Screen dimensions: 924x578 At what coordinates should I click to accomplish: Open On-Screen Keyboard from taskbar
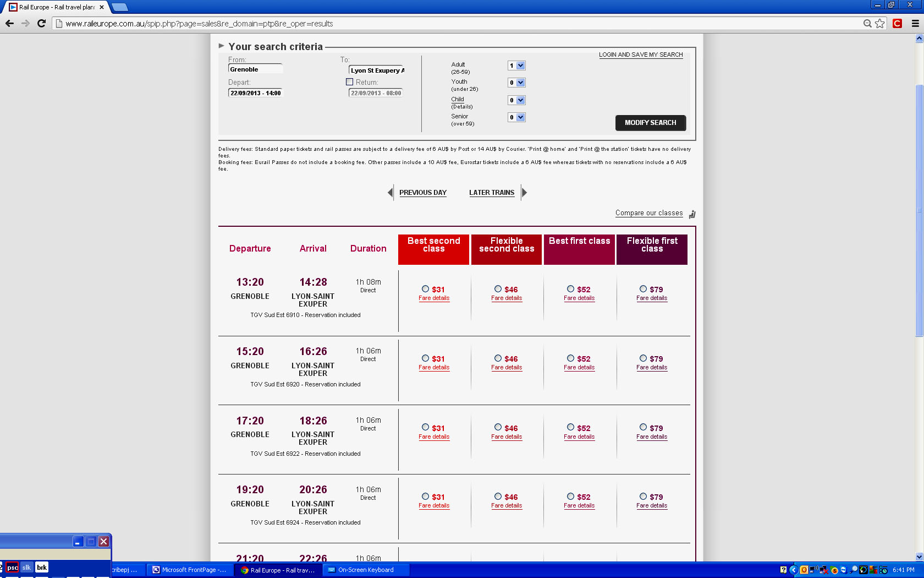[x=366, y=570]
